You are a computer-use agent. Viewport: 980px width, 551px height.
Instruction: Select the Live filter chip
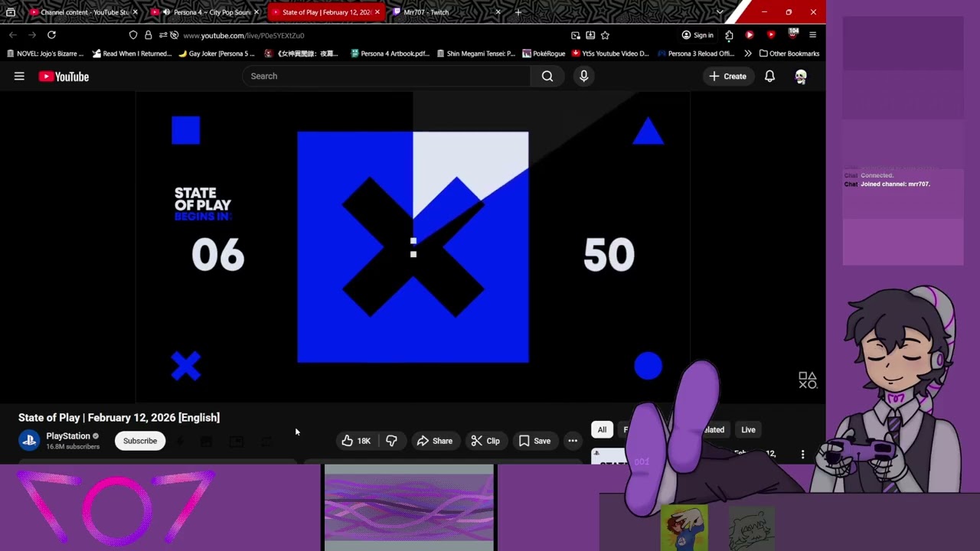coord(748,430)
